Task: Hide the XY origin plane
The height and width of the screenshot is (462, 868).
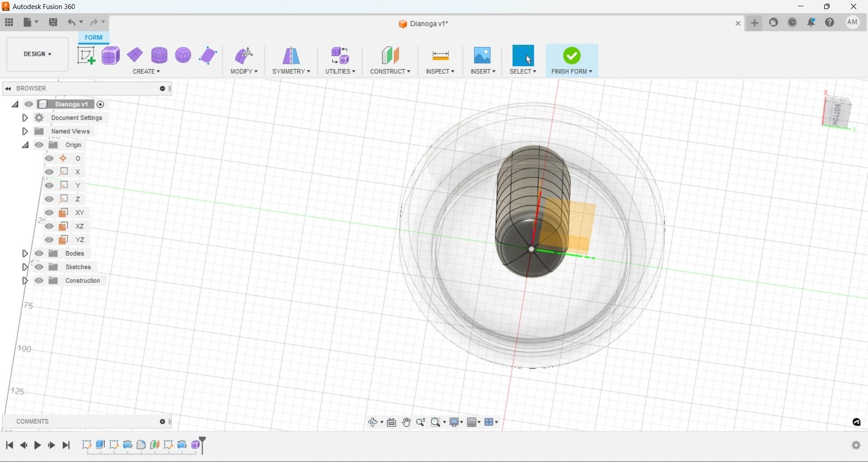Action: 49,213
